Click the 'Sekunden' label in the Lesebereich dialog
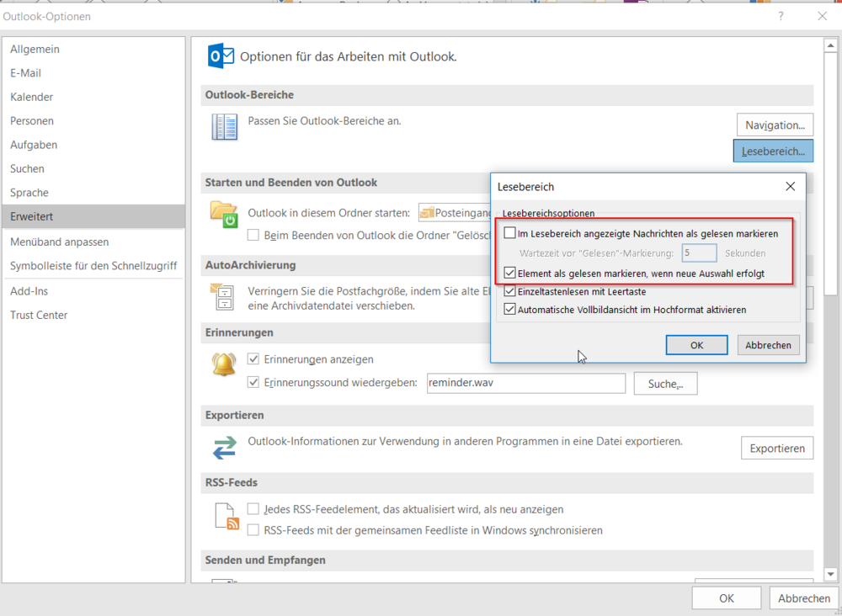 [745, 253]
